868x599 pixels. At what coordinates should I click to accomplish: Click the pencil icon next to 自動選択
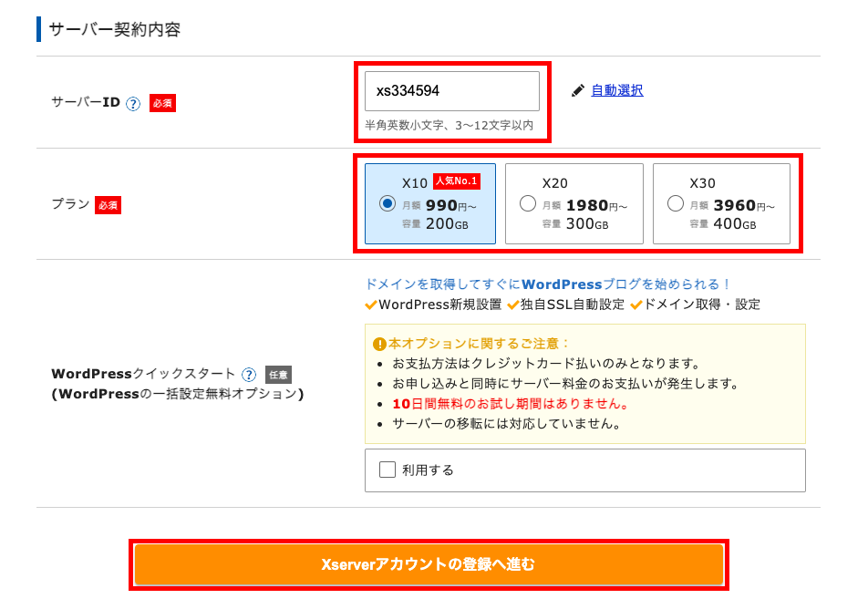click(577, 90)
